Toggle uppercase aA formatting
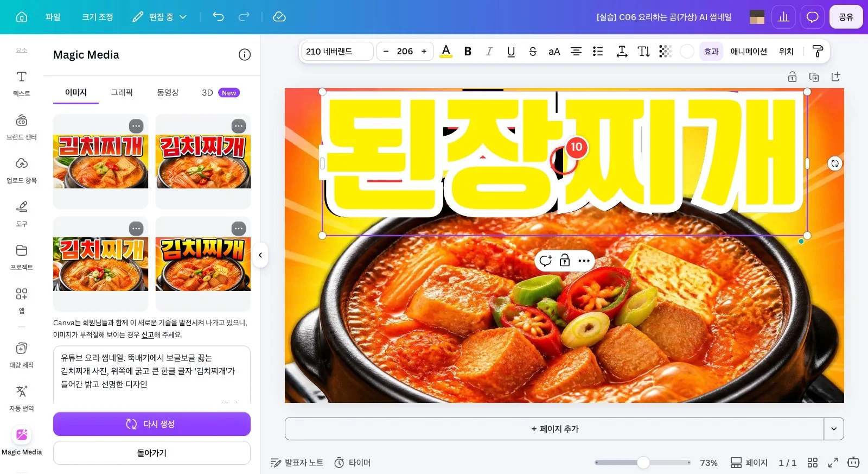 click(554, 51)
